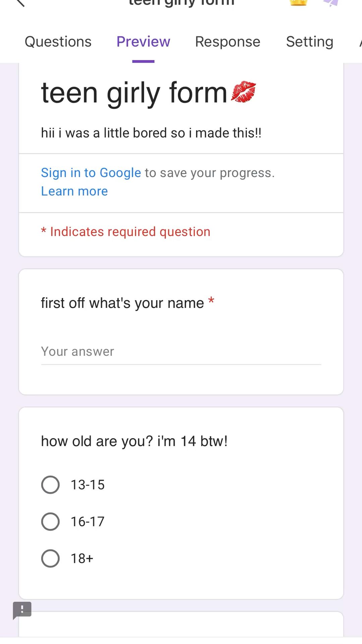Select the 16-17 age option

pyautogui.click(x=51, y=522)
